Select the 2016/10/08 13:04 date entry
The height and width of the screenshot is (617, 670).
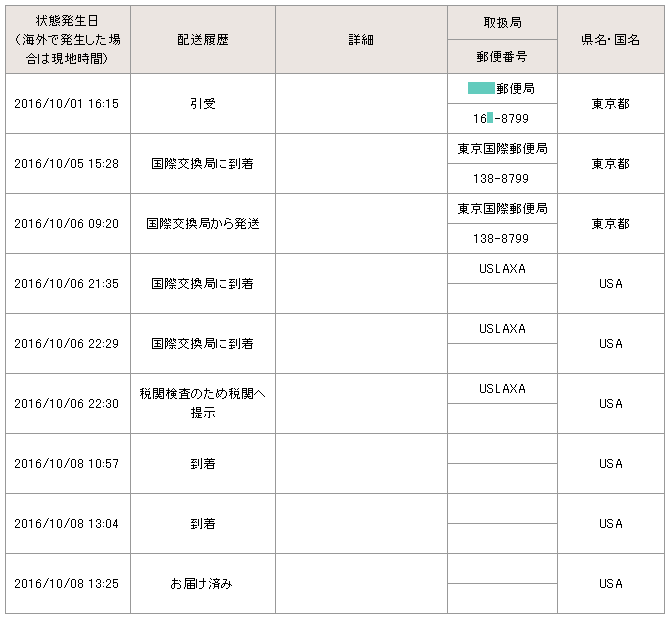point(67,523)
